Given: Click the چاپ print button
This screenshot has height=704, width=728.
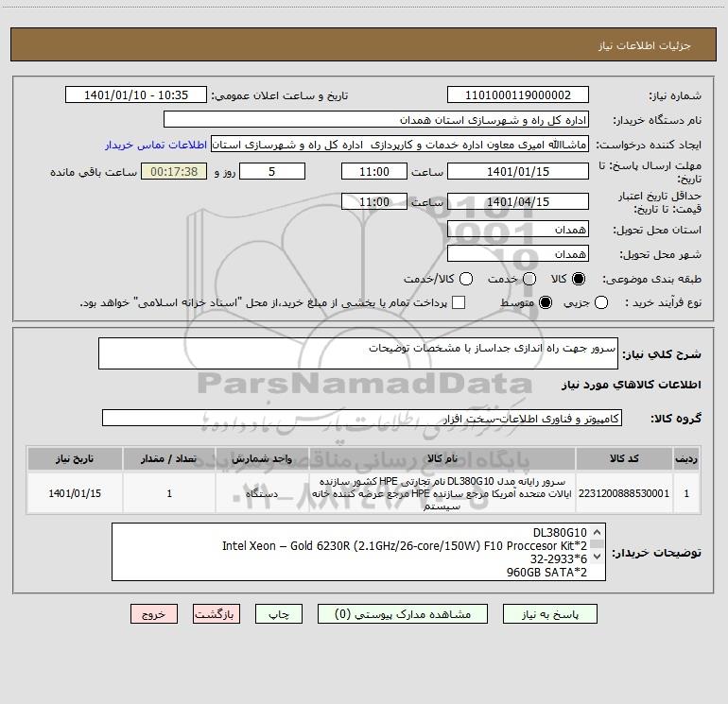Looking at the screenshot, I should tap(279, 614).
